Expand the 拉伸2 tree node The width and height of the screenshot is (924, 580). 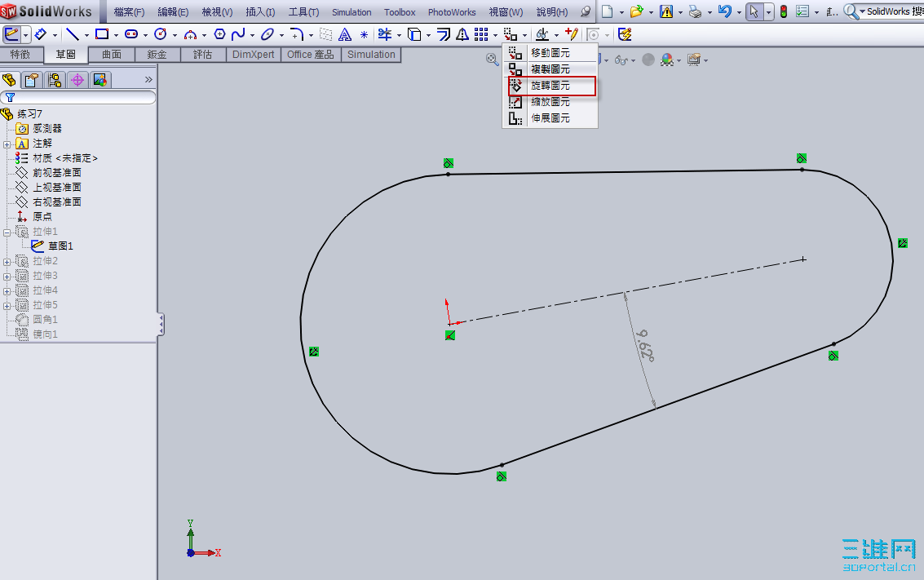(x=7, y=262)
